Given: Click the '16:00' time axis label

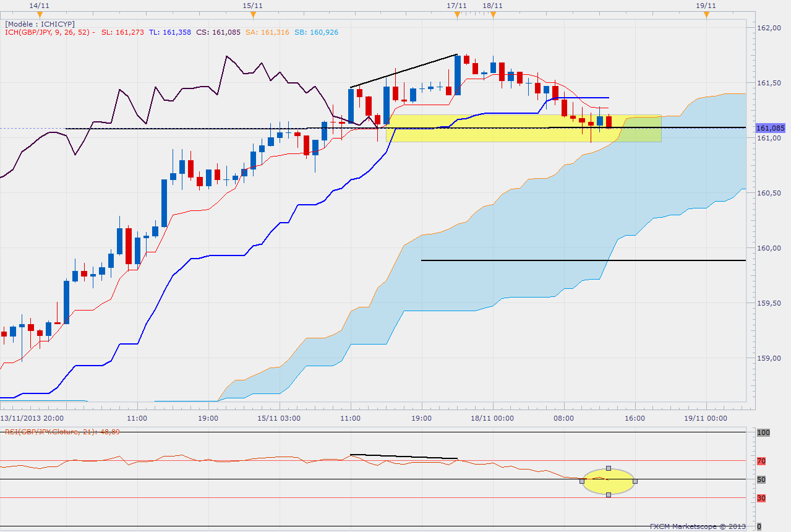Looking at the screenshot, I should point(635,418).
